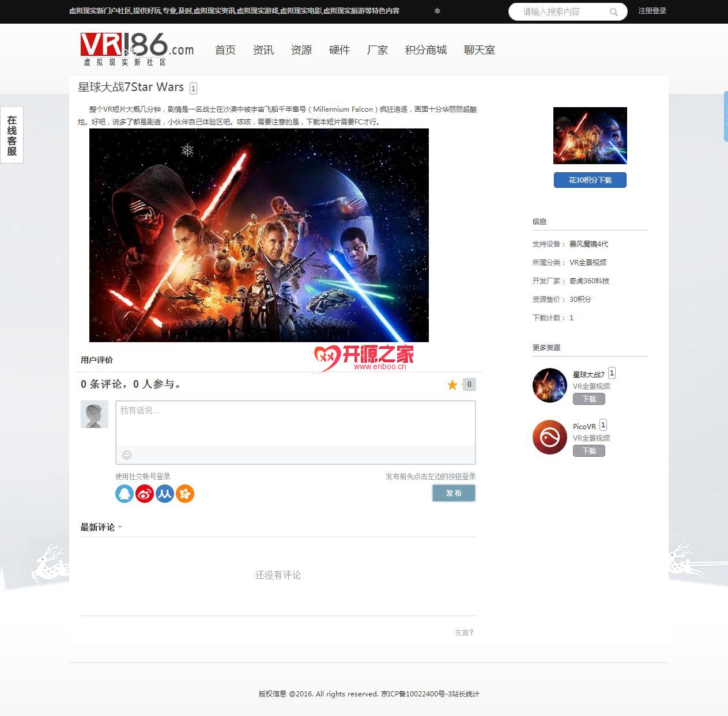Click the 30积分 price value

point(580,300)
